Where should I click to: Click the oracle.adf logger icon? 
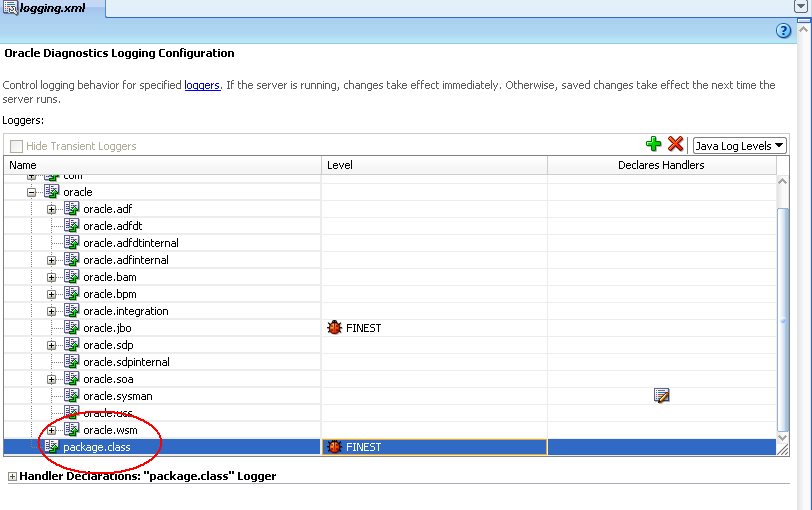click(x=71, y=209)
